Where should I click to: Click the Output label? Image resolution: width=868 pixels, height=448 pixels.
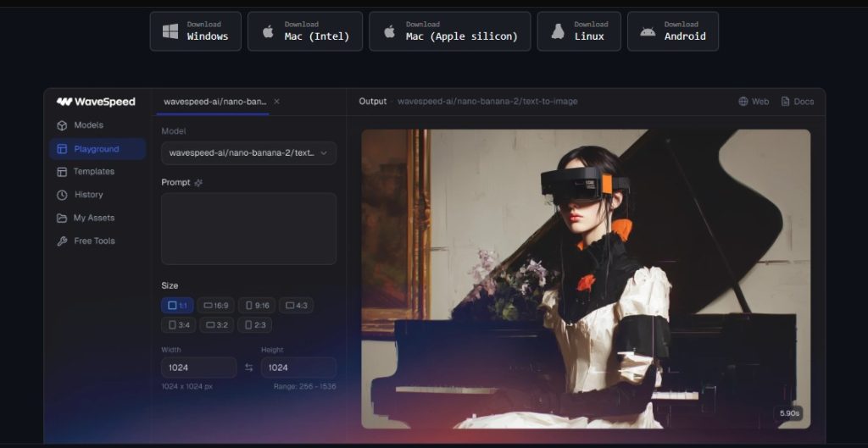point(373,102)
